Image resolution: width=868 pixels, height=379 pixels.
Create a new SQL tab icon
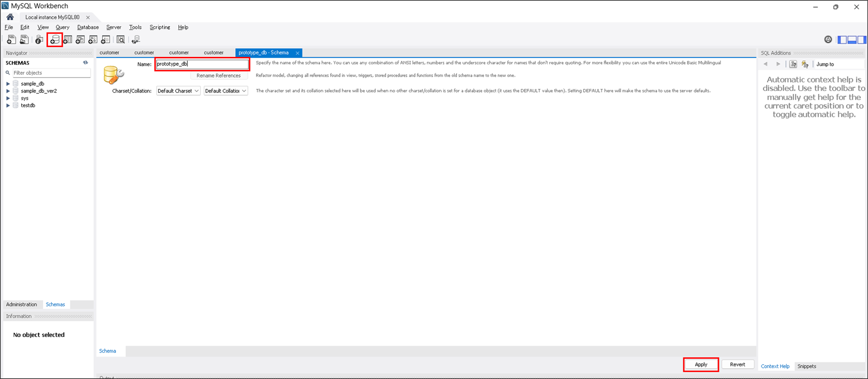pyautogui.click(x=11, y=40)
